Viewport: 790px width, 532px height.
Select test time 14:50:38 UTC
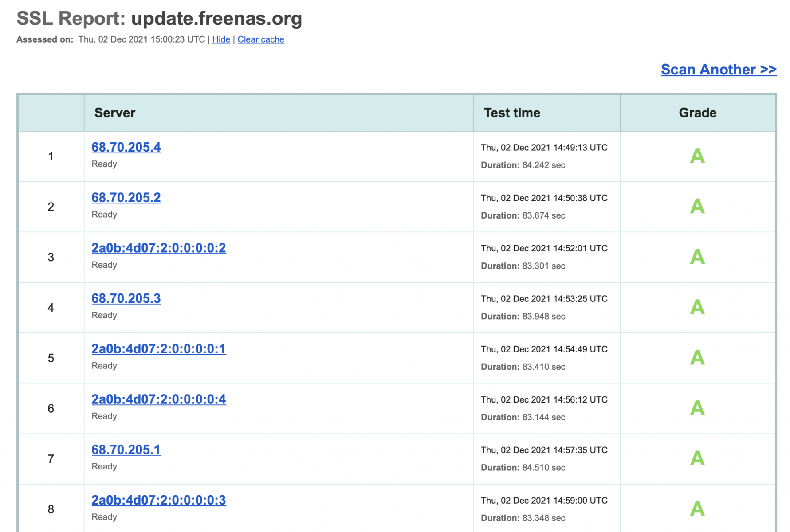pos(544,198)
